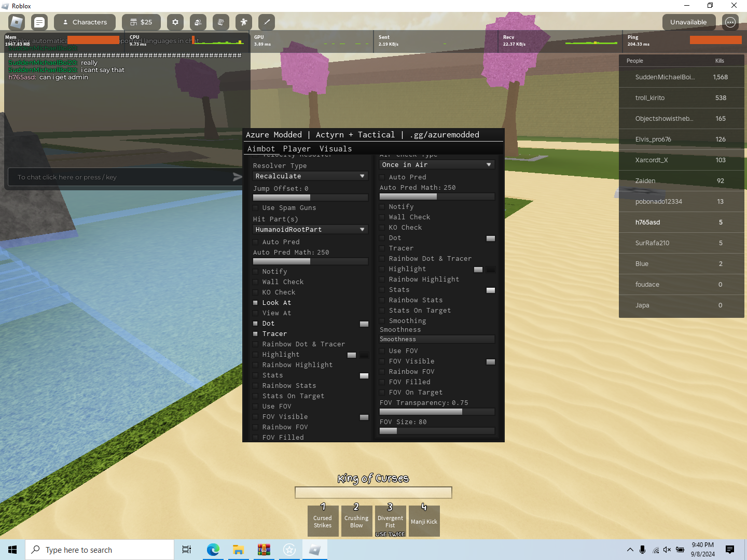747x560 pixels.
Task: Open the $25 shop button
Action: click(141, 22)
